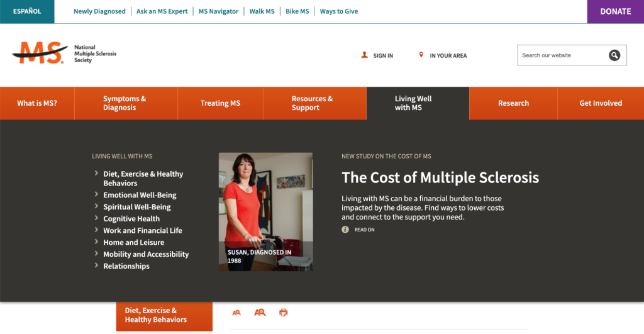Image resolution: width=644 pixels, height=334 pixels.
Task: Click the Sign In link text
Action: [x=383, y=55]
